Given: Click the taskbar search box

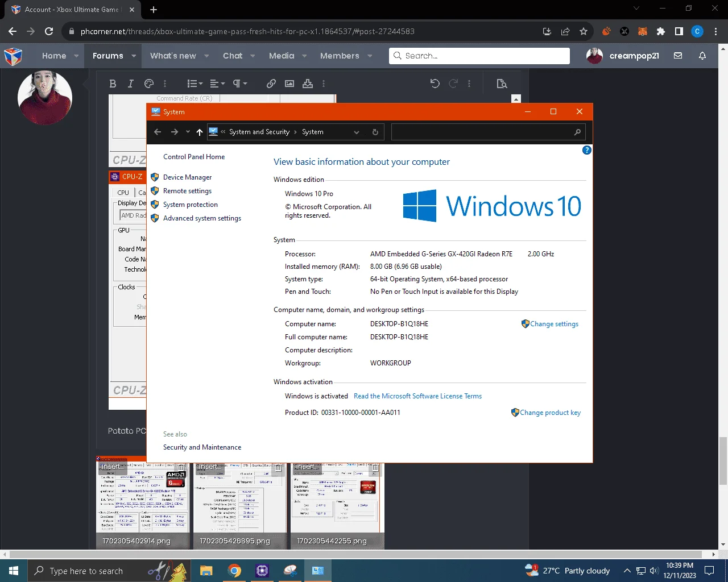Looking at the screenshot, I should pos(108,571).
